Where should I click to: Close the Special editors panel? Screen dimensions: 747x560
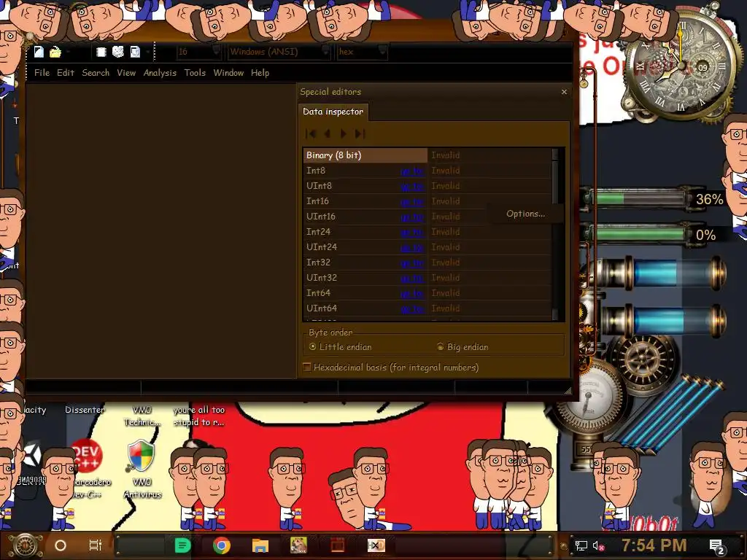click(x=564, y=91)
